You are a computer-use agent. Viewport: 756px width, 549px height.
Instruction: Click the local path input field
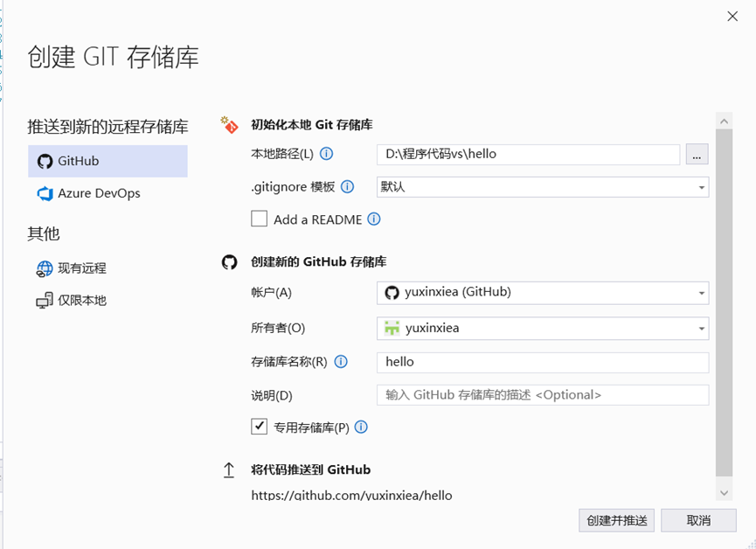click(x=528, y=155)
